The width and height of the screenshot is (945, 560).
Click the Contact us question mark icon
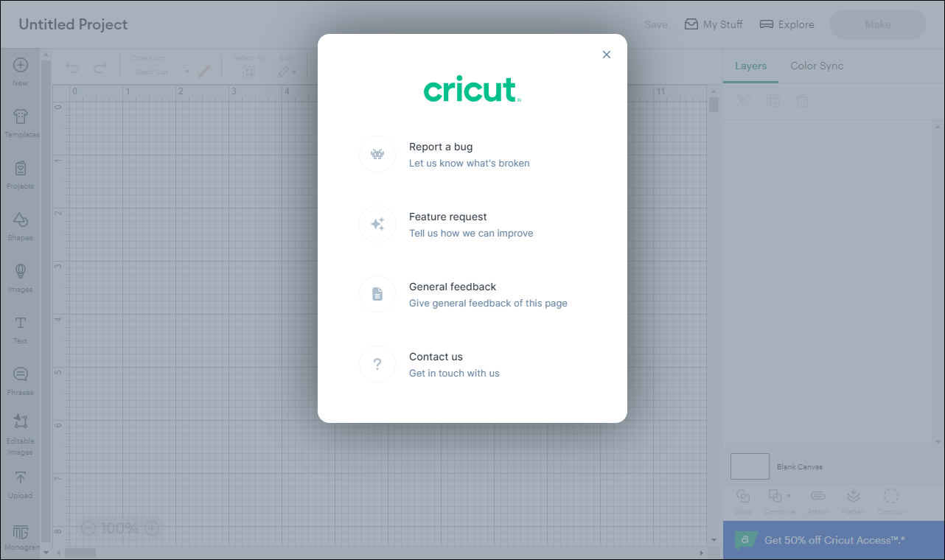(x=377, y=364)
